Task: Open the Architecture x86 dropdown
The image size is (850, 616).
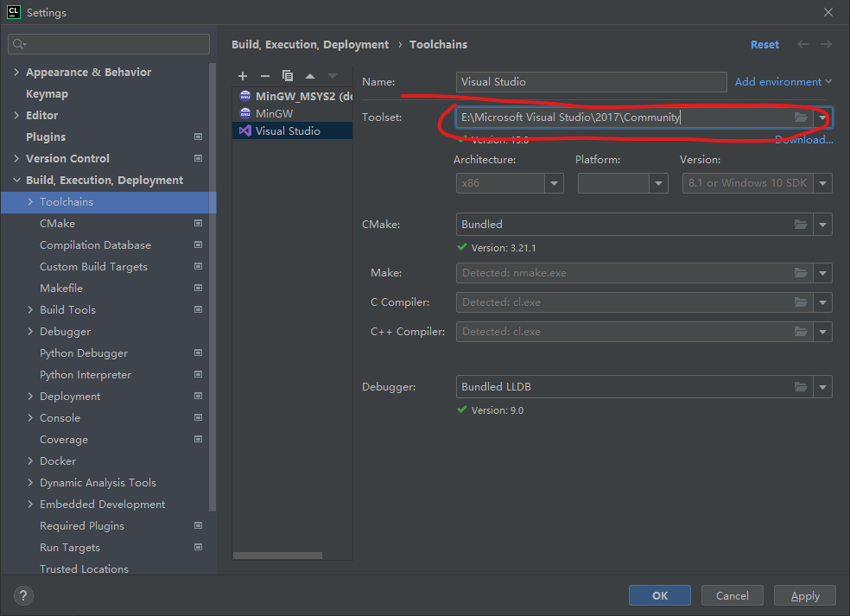Action: tap(554, 183)
